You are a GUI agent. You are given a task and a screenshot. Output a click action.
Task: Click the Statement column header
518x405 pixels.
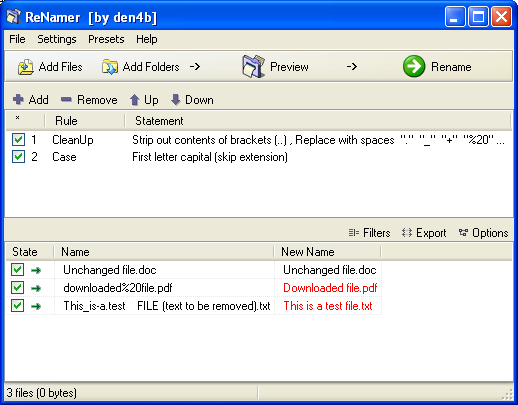click(317, 121)
